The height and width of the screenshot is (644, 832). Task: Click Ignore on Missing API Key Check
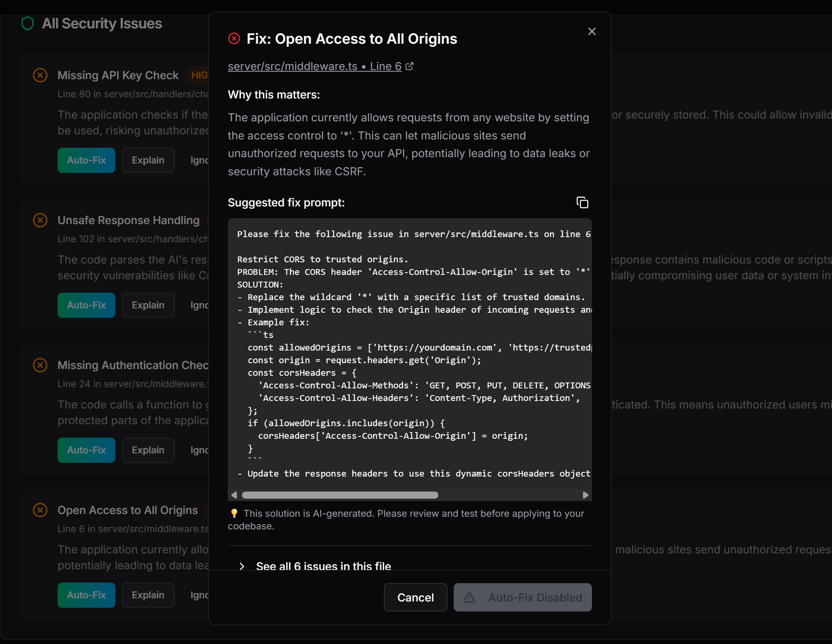pyautogui.click(x=199, y=160)
